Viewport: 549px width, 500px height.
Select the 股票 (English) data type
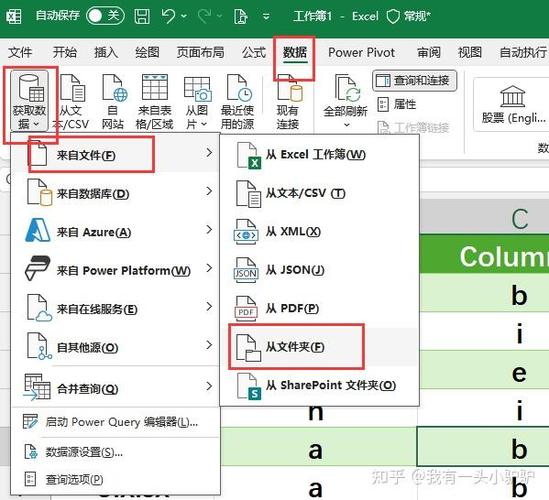[513, 106]
